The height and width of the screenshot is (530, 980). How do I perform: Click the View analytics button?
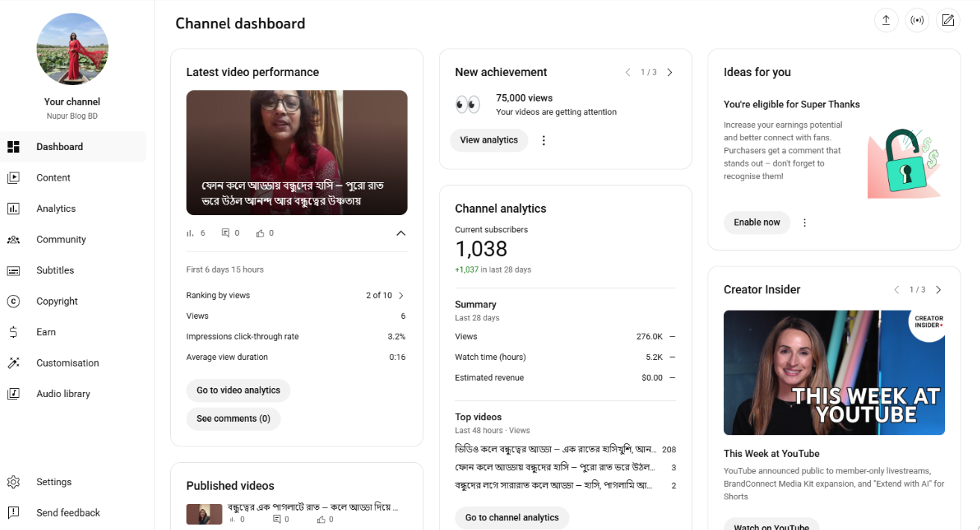(x=489, y=140)
